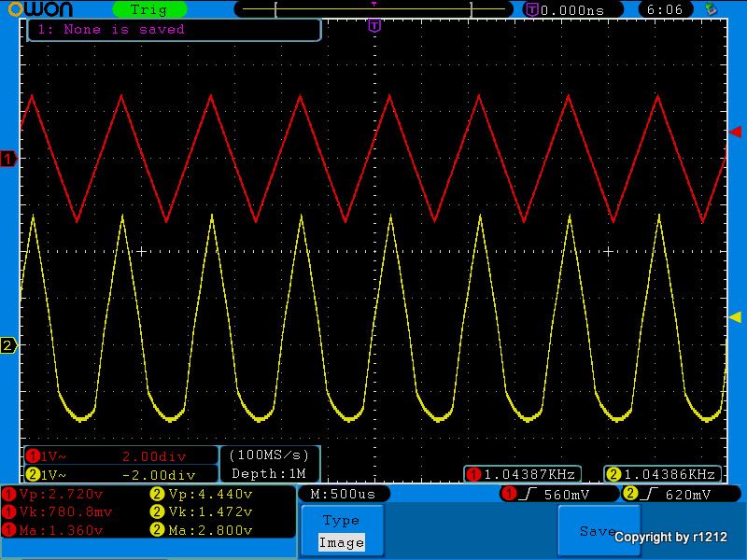Click the red 1 badge in 1V~ 2.00div row
This screenshot has height=560, width=747.
[x=33, y=456]
